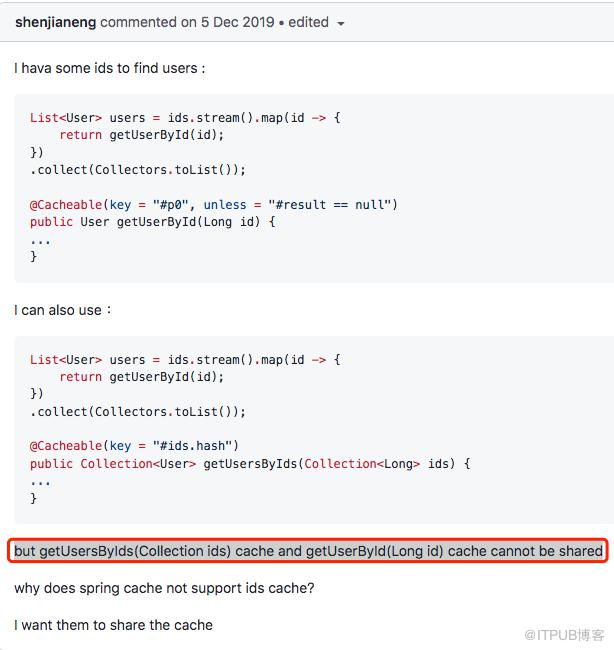Click the @Cacheable "#ids.hash" annotation line
614x650 pixels.
(134, 445)
